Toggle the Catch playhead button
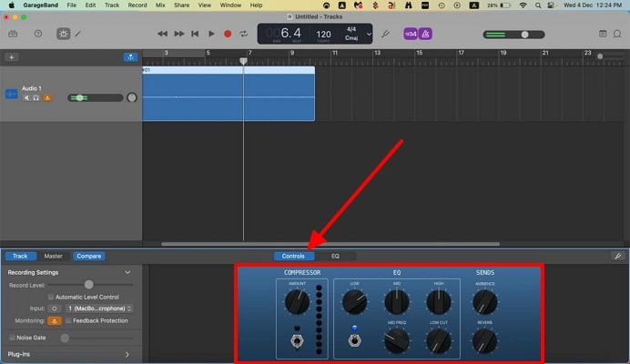The image size is (630, 364). pos(130,57)
